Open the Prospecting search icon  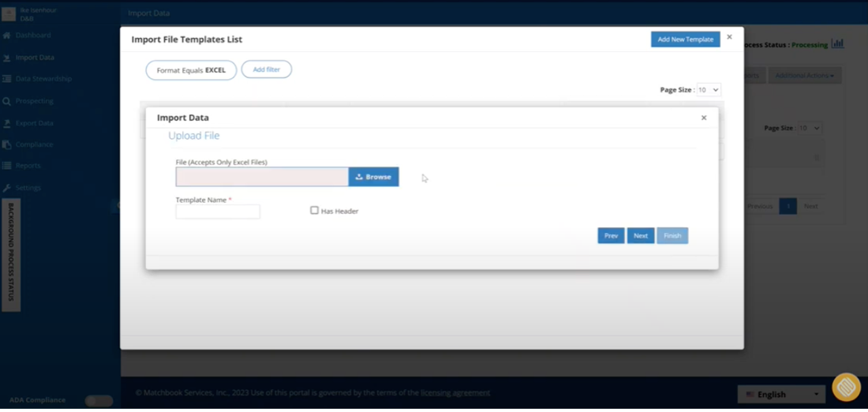coord(6,101)
